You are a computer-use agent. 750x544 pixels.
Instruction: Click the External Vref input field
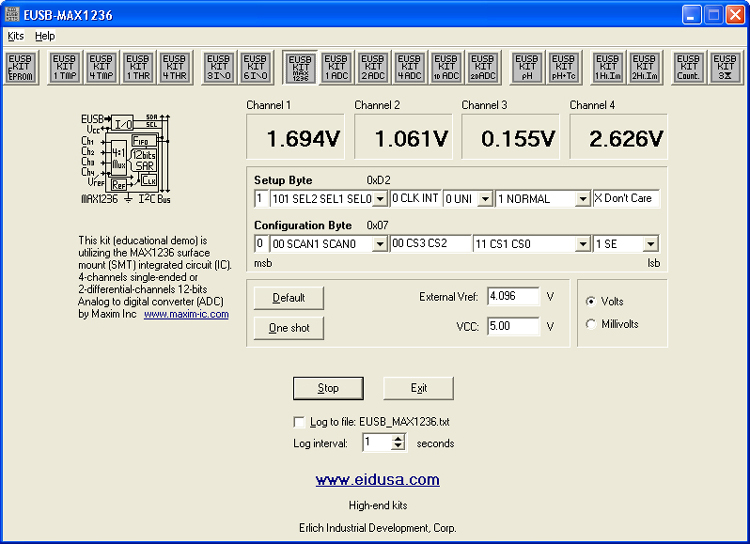tap(513, 296)
